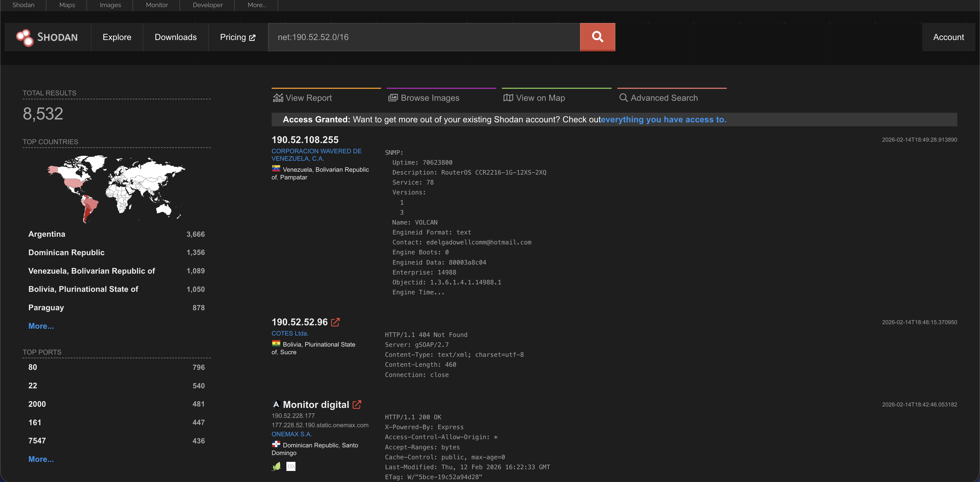Open the Explore menu item

click(117, 37)
